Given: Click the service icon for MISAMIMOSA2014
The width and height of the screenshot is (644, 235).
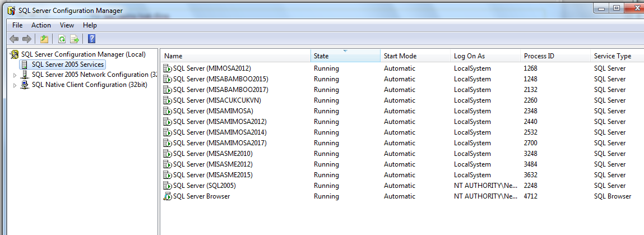Looking at the screenshot, I should (167, 132).
